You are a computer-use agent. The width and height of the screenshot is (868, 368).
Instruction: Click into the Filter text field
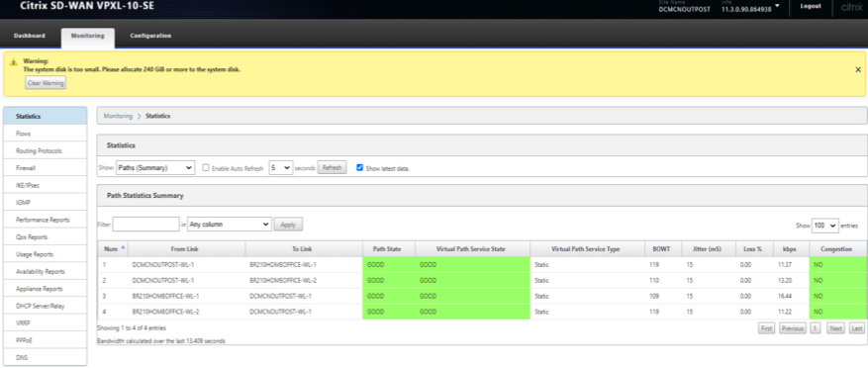pos(146,225)
